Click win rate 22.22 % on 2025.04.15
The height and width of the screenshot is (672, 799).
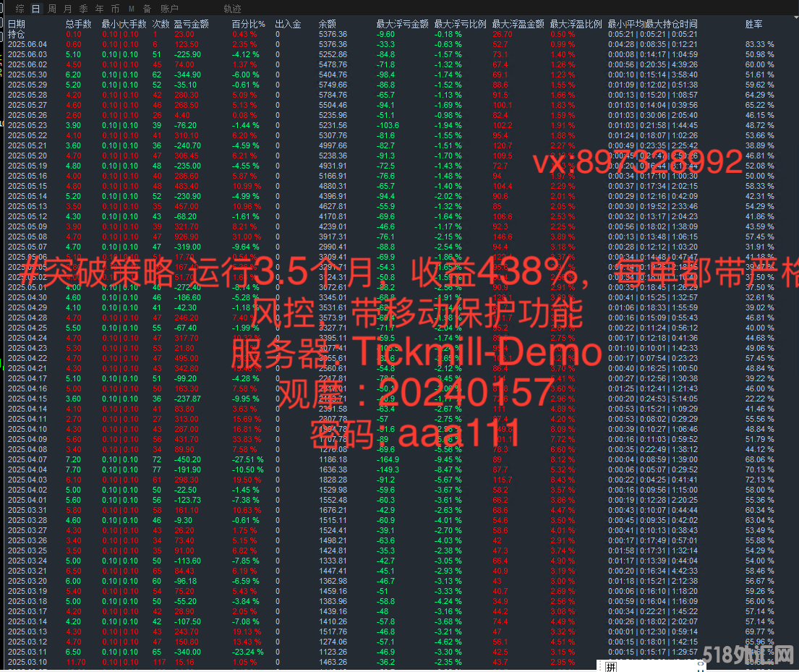pos(759,399)
